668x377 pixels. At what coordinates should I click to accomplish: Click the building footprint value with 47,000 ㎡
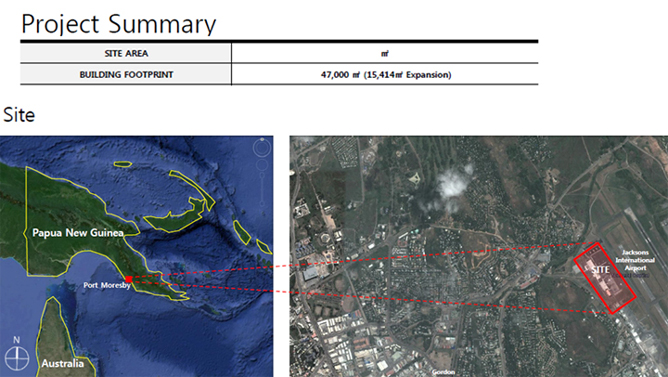click(x=385, y=75)
